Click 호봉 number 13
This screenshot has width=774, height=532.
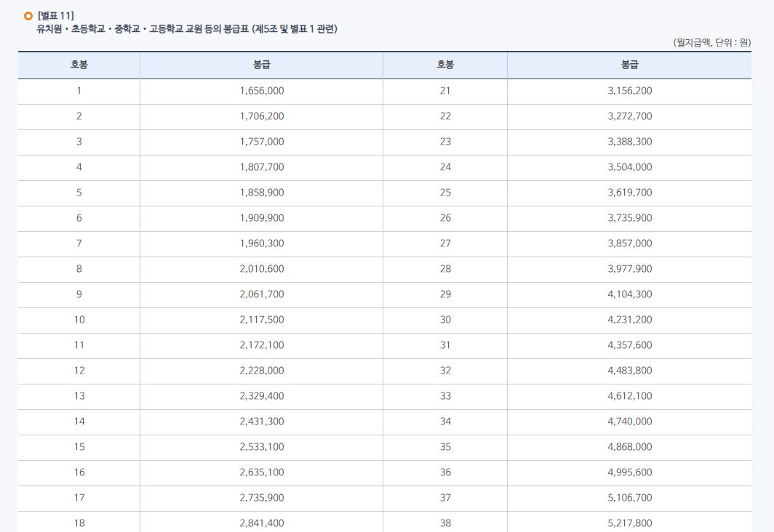[x=79, y=396]
